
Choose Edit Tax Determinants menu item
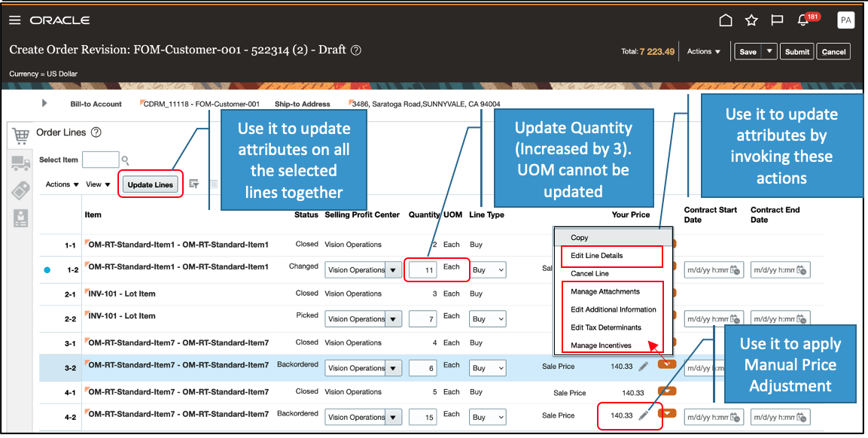605,327
